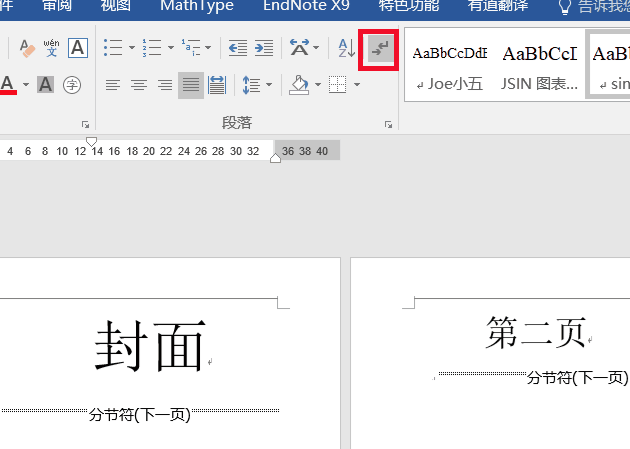Expand the borders dropdown arrow
This screenshot has width=630, height=449.
click(357, 85)
